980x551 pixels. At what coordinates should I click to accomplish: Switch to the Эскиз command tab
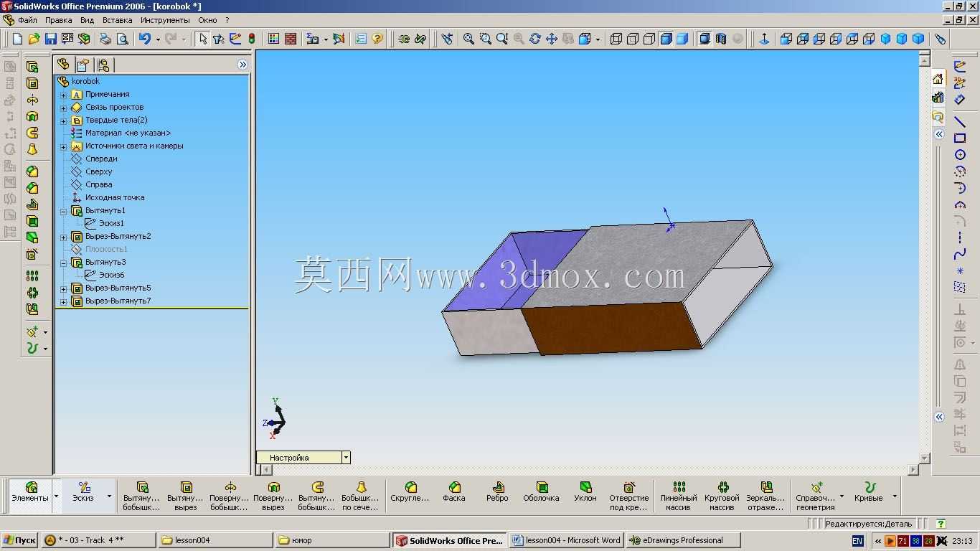(83, 496)
